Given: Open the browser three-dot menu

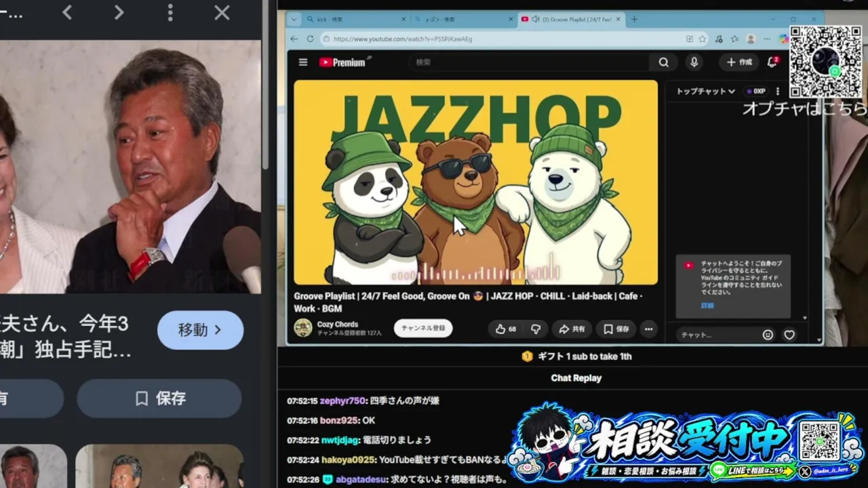Looking at the screenshot, I should [x=767, y=39].
